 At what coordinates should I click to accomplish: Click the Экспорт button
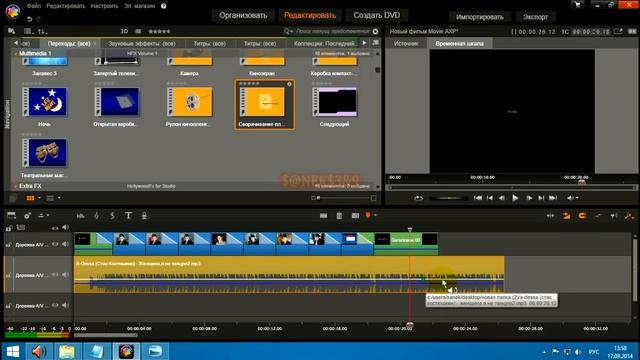536,17
